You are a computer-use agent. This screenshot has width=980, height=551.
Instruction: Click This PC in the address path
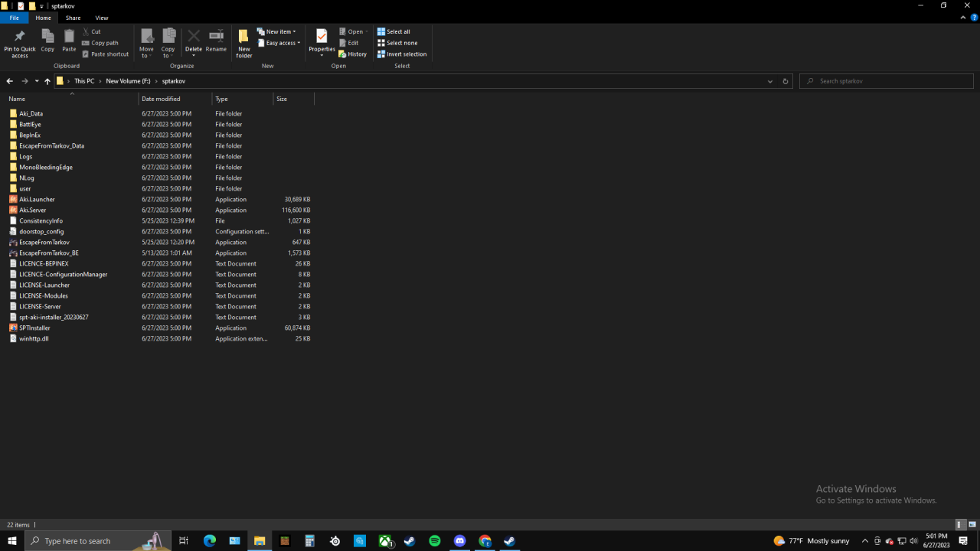point(84,81)
